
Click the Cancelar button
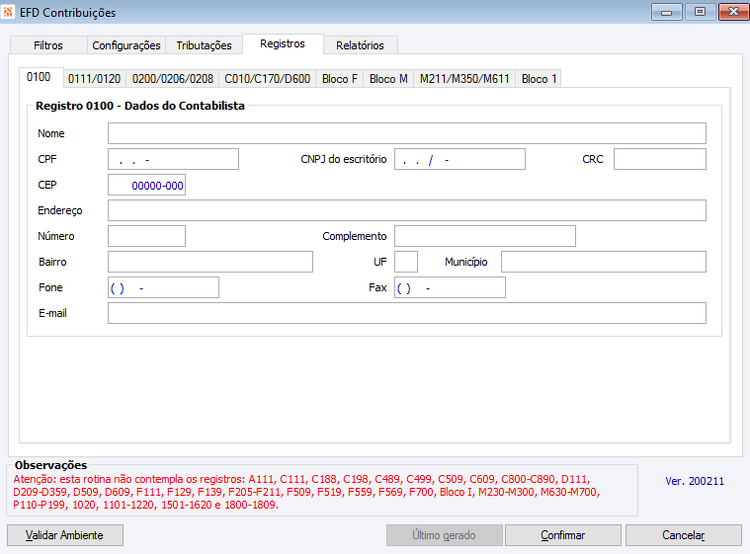click(x=684, y=535)
